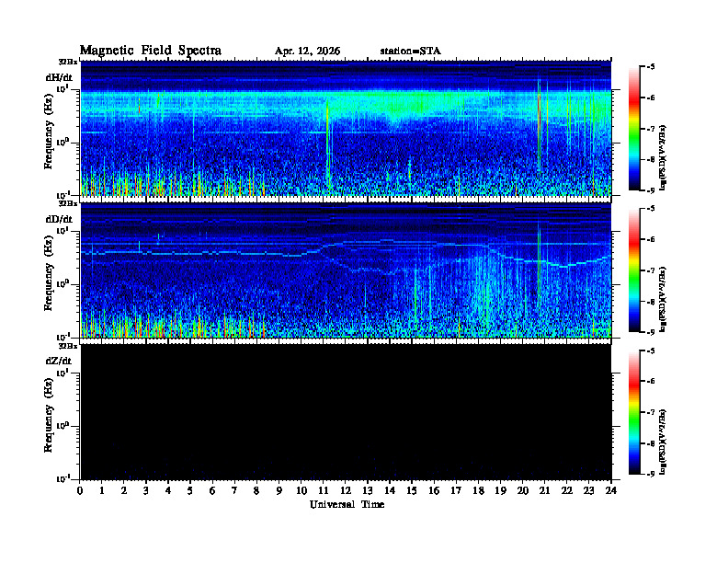Click hour 23 on the Universal Time axis
Image resolution: width=728 pixels, height=563 pixels.
tap(588, 490)
